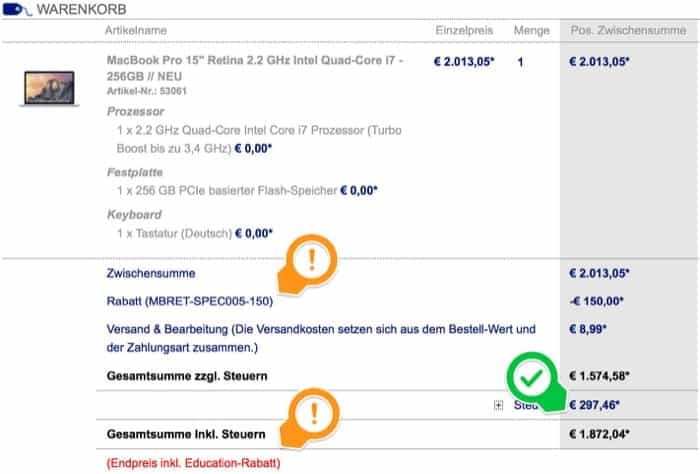700x474 pixels.
Task: Click the Artikel-Nr. 53061 text
Action: coord(146,91)
